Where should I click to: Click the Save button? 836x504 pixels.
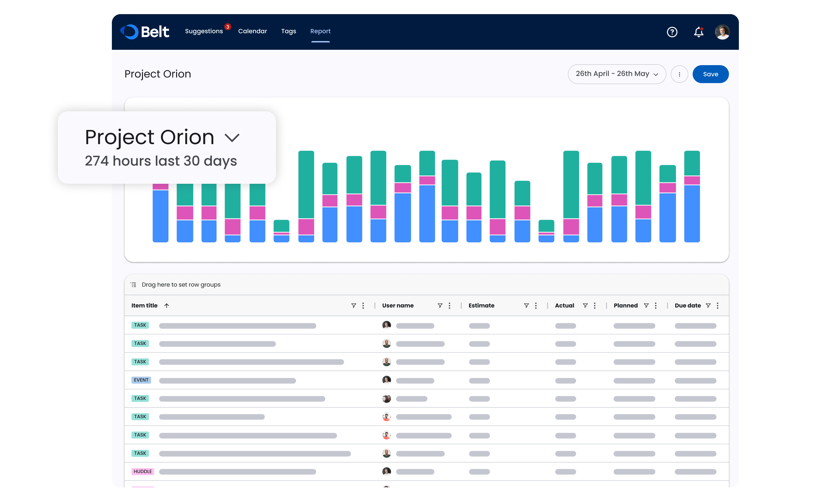point(710,74)
